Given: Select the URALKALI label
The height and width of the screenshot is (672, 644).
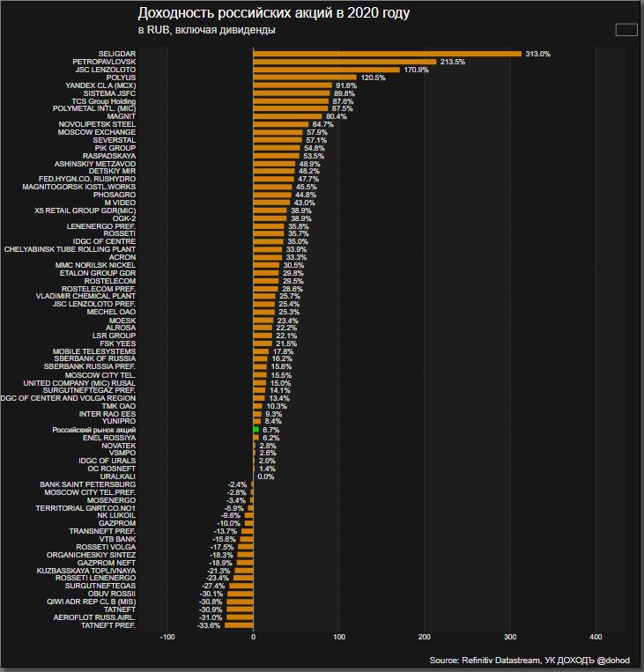Looking at the screenshot, I should [118, 476].
